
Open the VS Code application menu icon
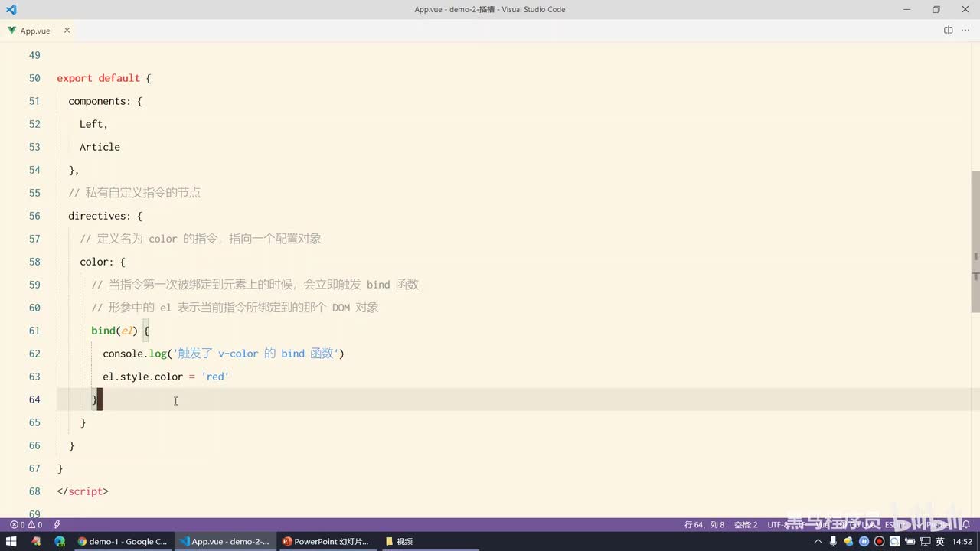[11, 9]
